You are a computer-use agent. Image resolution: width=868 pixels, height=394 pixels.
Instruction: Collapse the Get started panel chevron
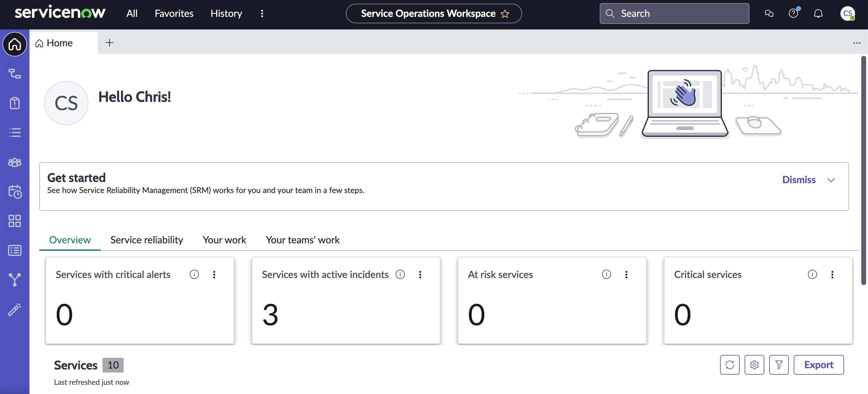[831, 180]
